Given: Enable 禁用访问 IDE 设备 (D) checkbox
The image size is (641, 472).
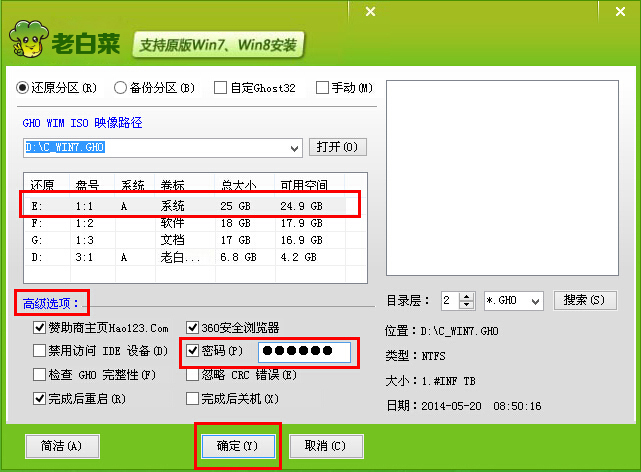Looking at the screenshot, I should pos(39,351).
